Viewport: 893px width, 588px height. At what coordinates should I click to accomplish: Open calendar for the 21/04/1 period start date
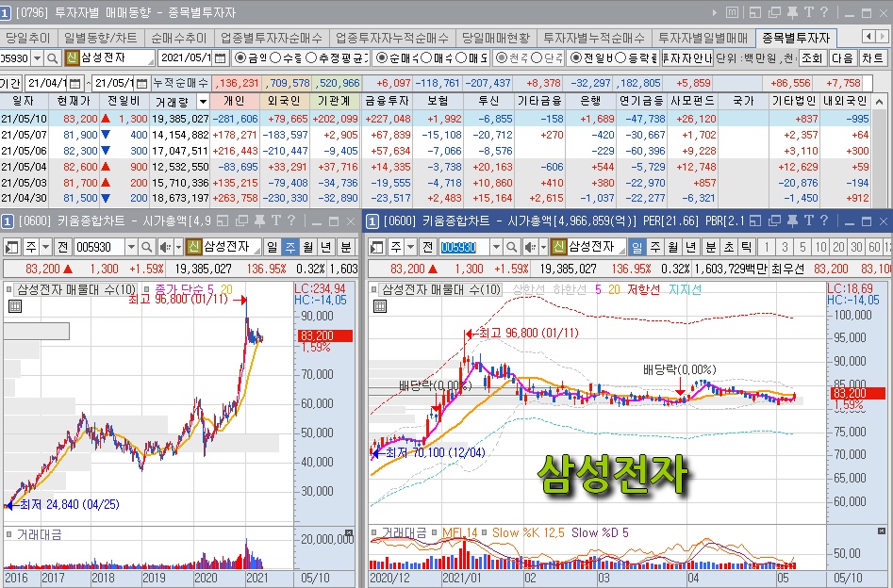tap(74, 84)
